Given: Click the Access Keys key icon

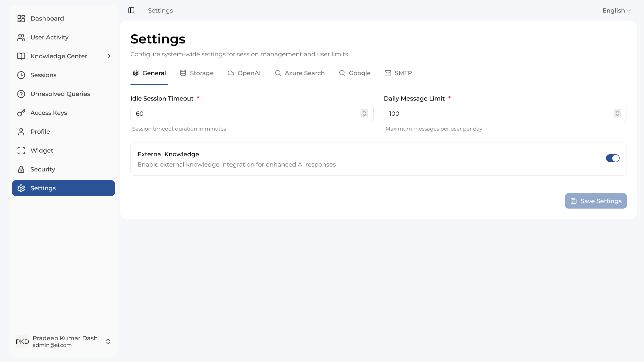Looking at the screenshot, I should pos(21,113).
